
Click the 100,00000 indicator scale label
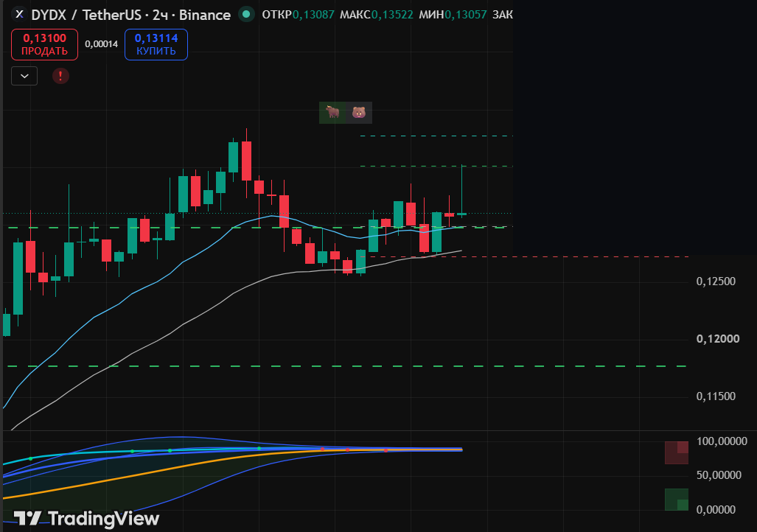[722, 441]
